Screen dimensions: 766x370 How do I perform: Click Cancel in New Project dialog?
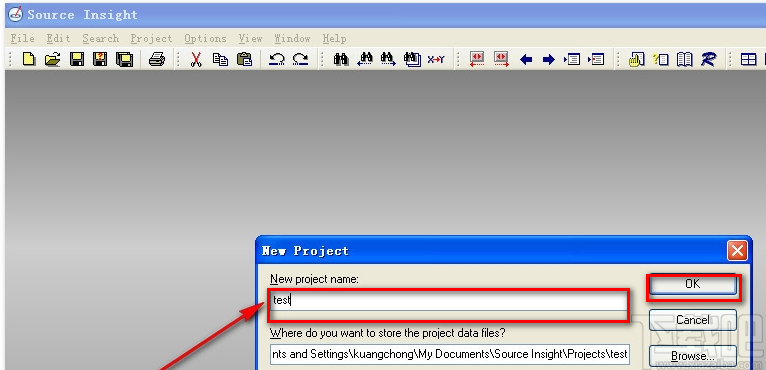[693, 320]
